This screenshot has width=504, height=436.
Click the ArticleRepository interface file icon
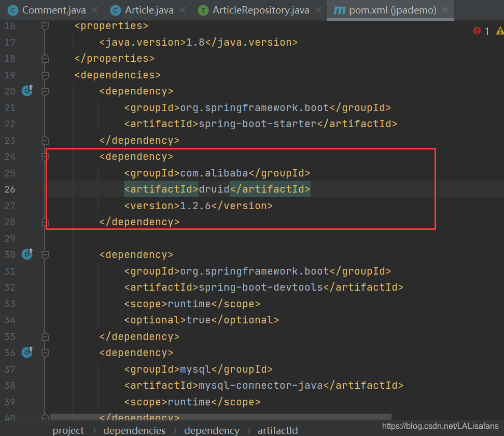[x=203, y=10]
